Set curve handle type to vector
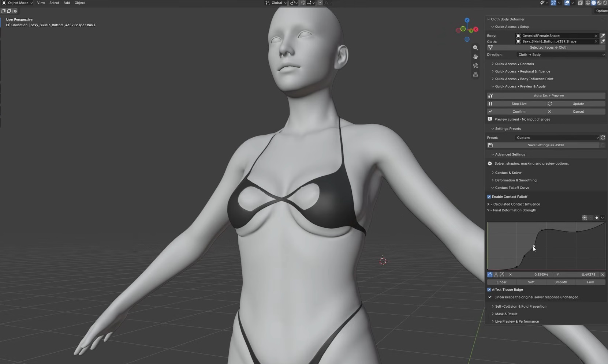This screenshot has height=364, width=608. click(496, 274)
